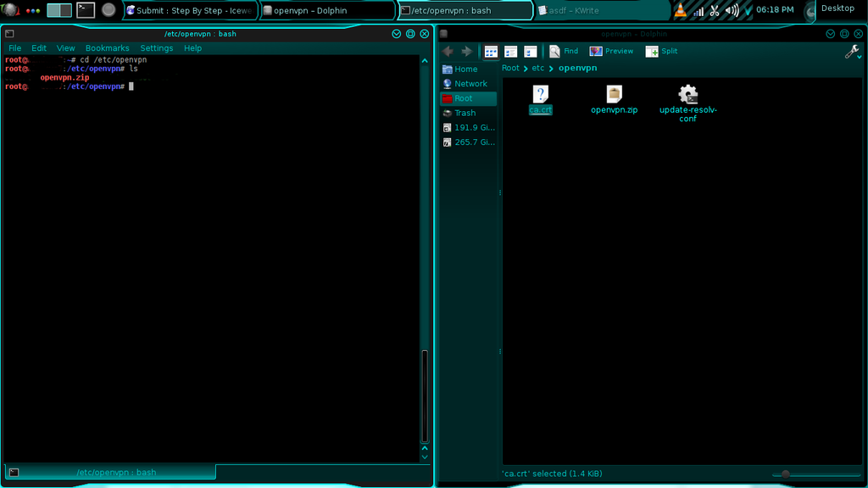Viewport: 868px width, 488px height.
Task: Select Home in Dolphin Places panel
Action: [468, 69]
